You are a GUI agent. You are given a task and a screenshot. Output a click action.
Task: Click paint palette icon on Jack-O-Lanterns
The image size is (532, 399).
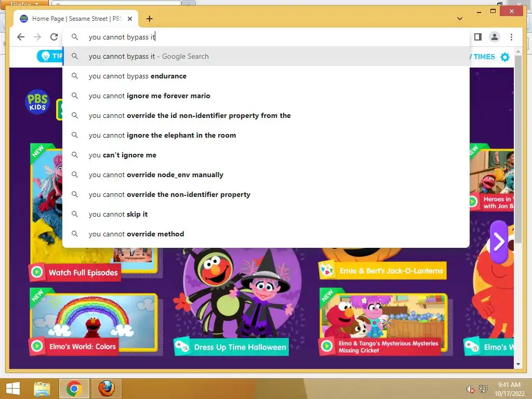tap(327, 270)
